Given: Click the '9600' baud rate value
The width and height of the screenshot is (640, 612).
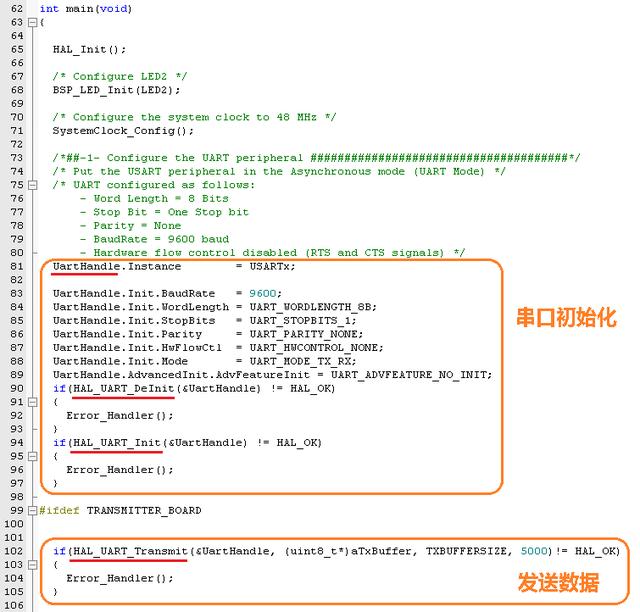Looking at the screenshot, I should click(262, 294).
